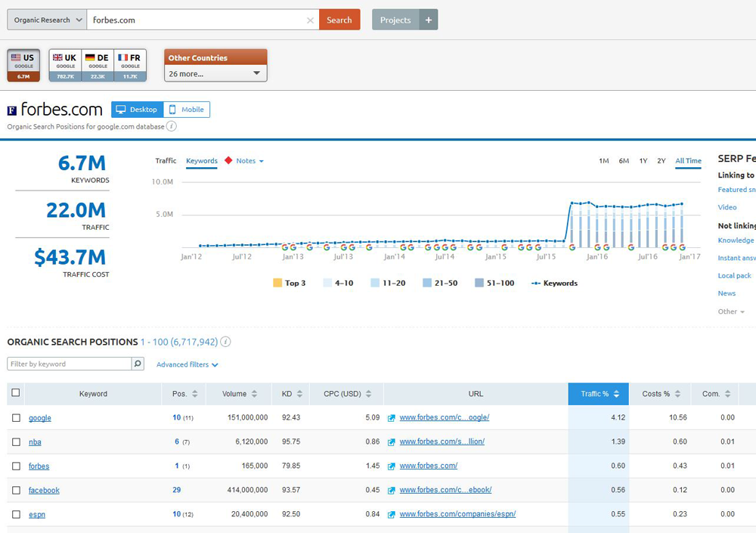Click info icon beside Organic Search Positions count

coord(225,342)
